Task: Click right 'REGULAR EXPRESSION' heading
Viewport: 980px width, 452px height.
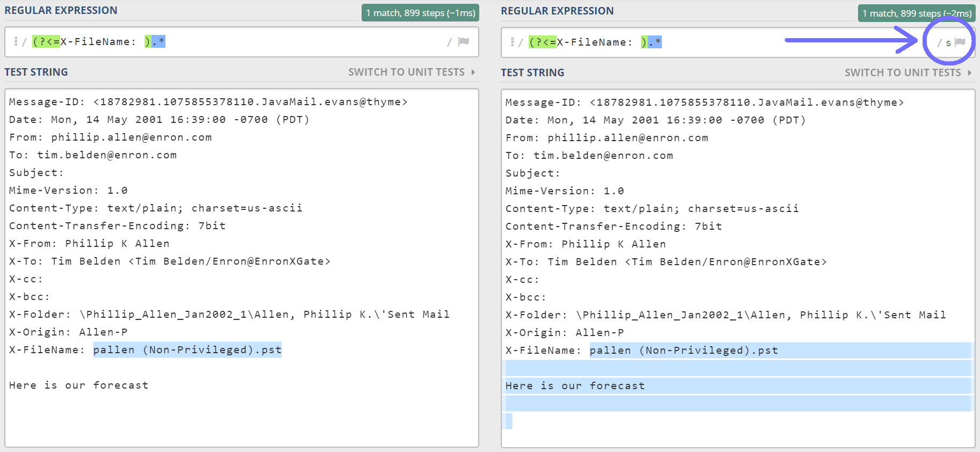Action: click(557, 11)
